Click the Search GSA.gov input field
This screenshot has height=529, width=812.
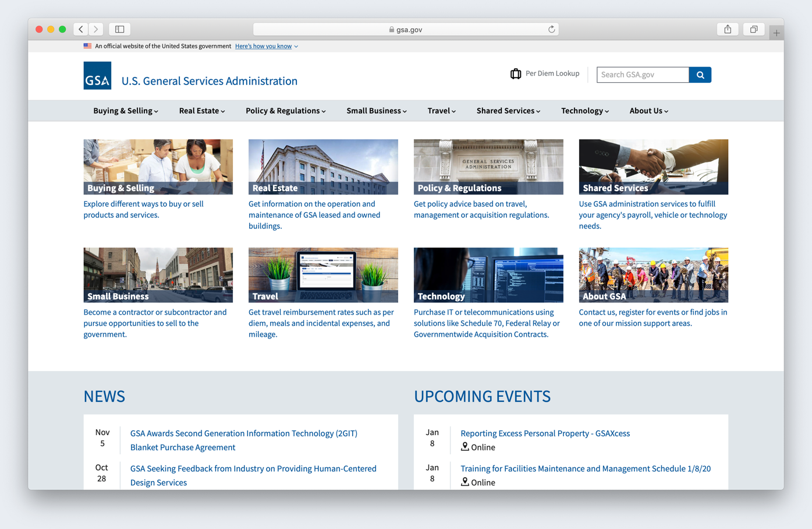pyautogui.click(x=643, y=75)
